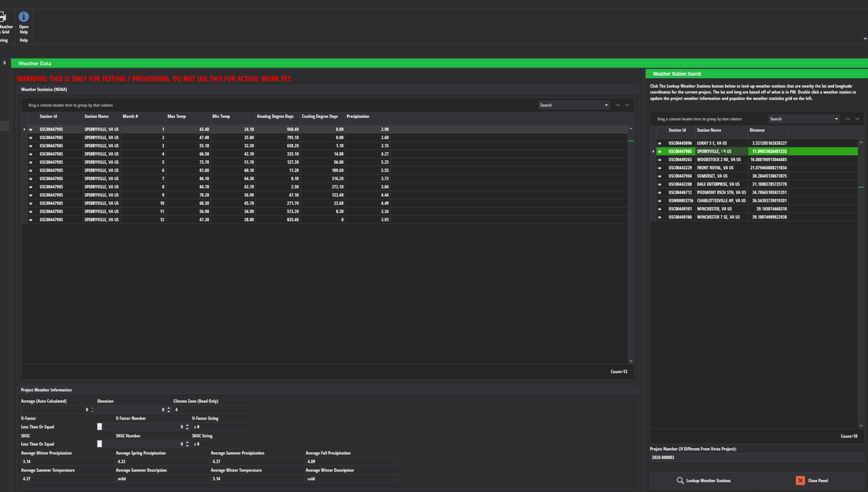Click the red X icon on Close Panel
Screen dimensions: 868x492
click(800, 481)
